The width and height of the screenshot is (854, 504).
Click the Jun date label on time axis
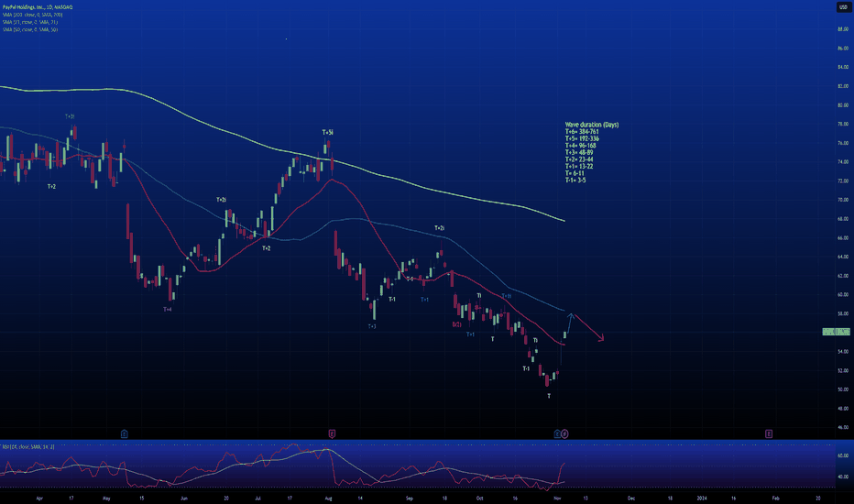183,499
